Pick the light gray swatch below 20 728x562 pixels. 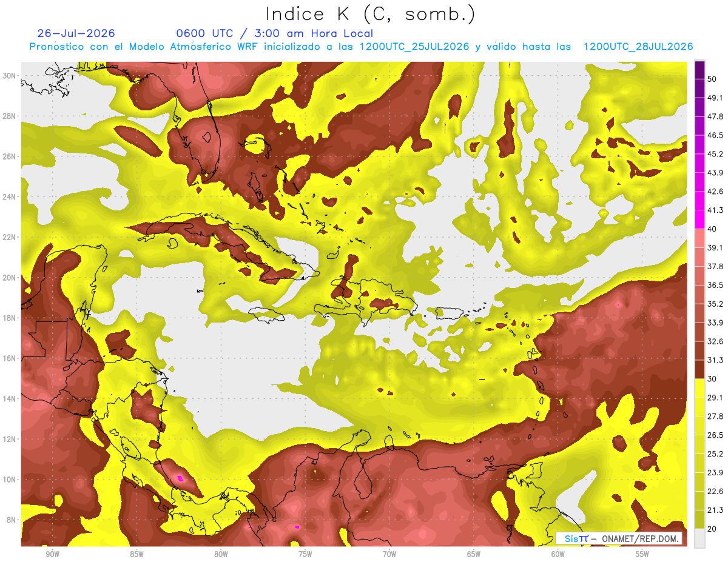700,538
